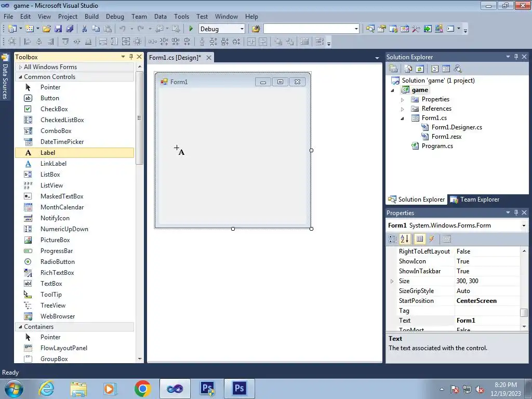Click the New Project toolbar icon
The image size is (532, 399).
tap(12, 29)
